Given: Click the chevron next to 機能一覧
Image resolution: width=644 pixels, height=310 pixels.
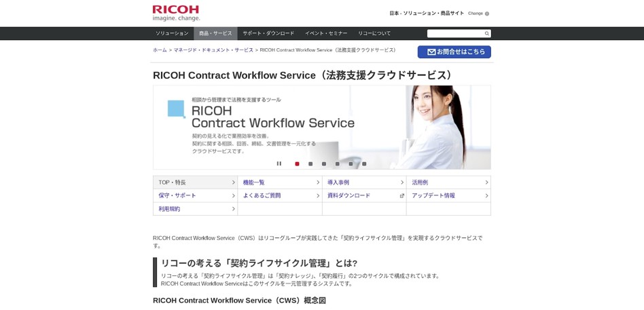Looking at the screenshot, I should point(318,182).
